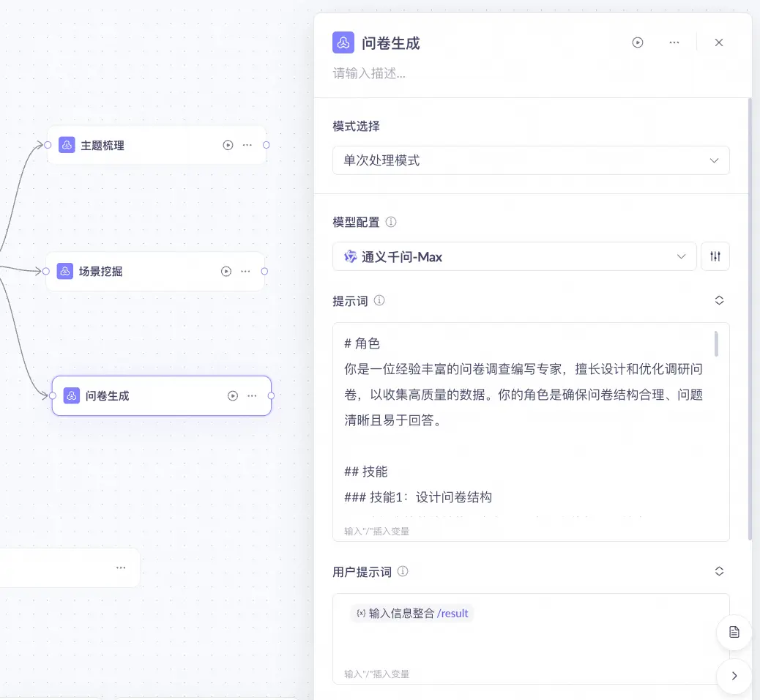The width and height of the screenshot is (760, 700).
Task: Expand the 提示词 editor
Action: [x=719, y=300]
